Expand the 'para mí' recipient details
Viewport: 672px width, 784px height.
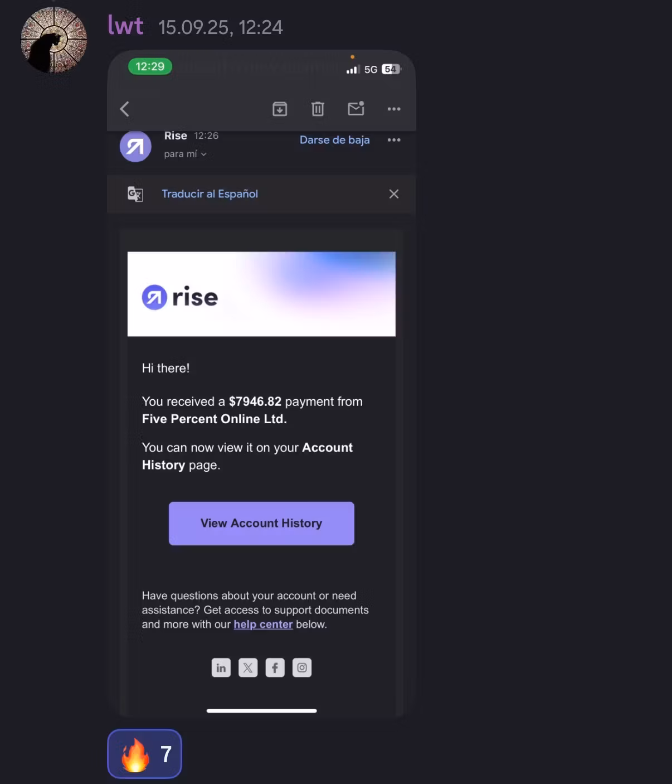[185, 154]
